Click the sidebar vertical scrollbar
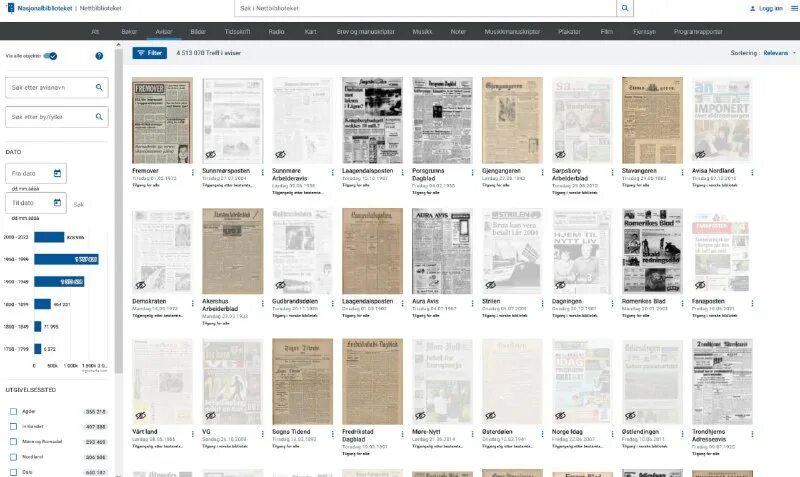 (118, 212)
